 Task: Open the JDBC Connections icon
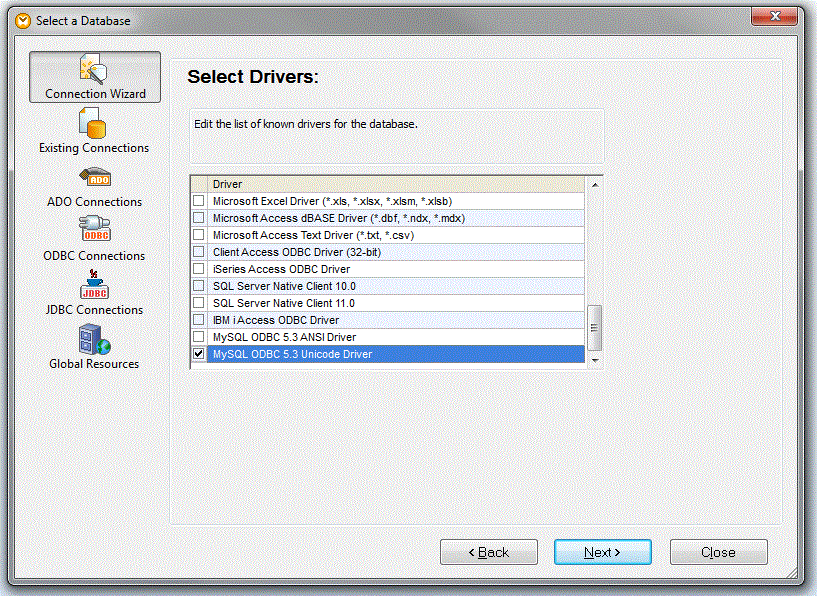94,284
